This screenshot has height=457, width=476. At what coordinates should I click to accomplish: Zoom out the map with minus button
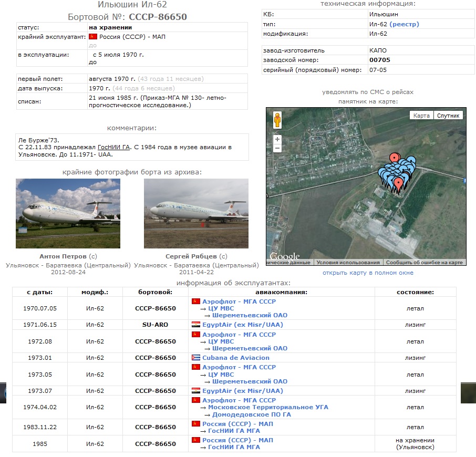click(x=277, y=149)
